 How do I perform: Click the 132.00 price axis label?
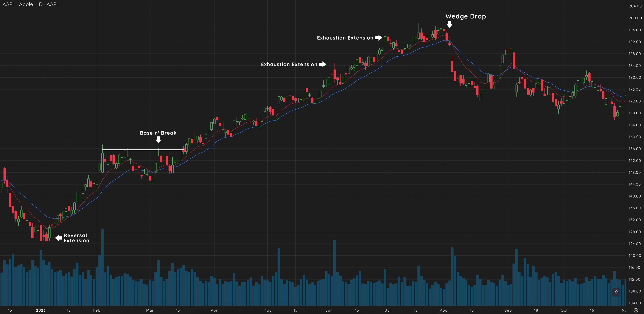pyautogui.click(x=635, y=220)
